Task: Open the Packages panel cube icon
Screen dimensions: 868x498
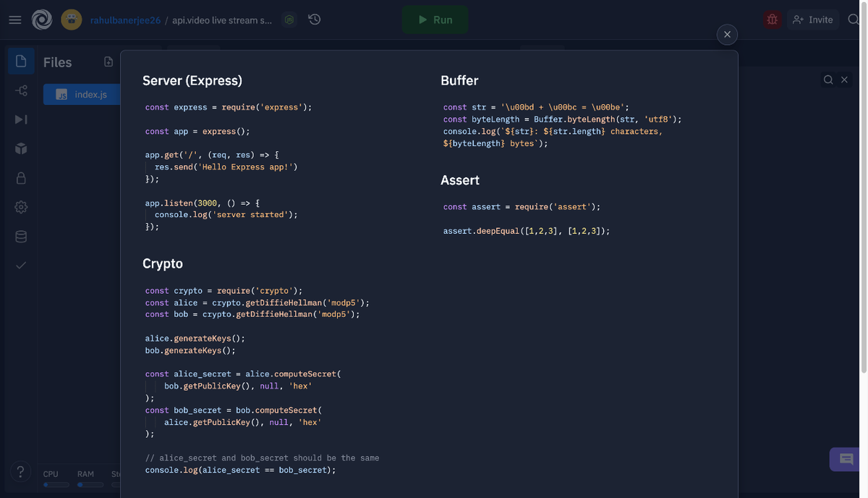Action: pyautogui.click(x=20, y=148)
